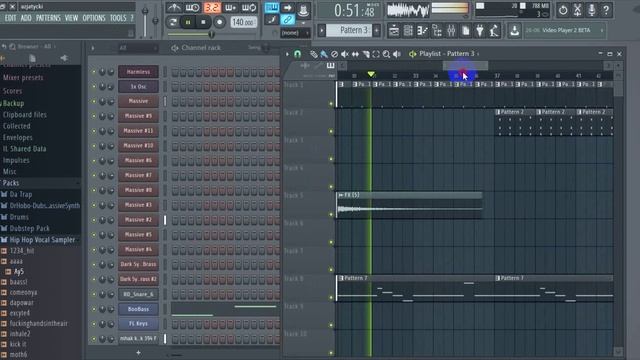Select the playlist paint brush tool
The height and width of the screenshot is (360, 640).
coord(324,54)
